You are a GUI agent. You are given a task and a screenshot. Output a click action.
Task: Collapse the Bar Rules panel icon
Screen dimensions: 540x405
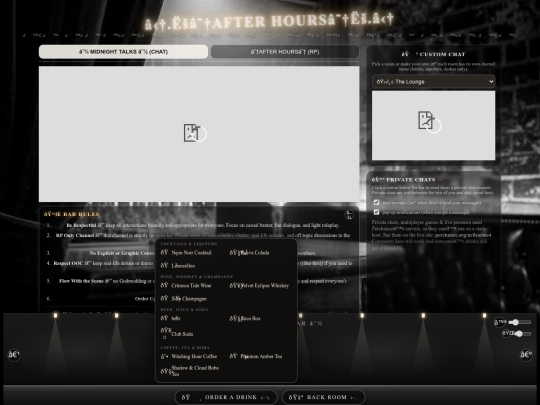(349, 214)
